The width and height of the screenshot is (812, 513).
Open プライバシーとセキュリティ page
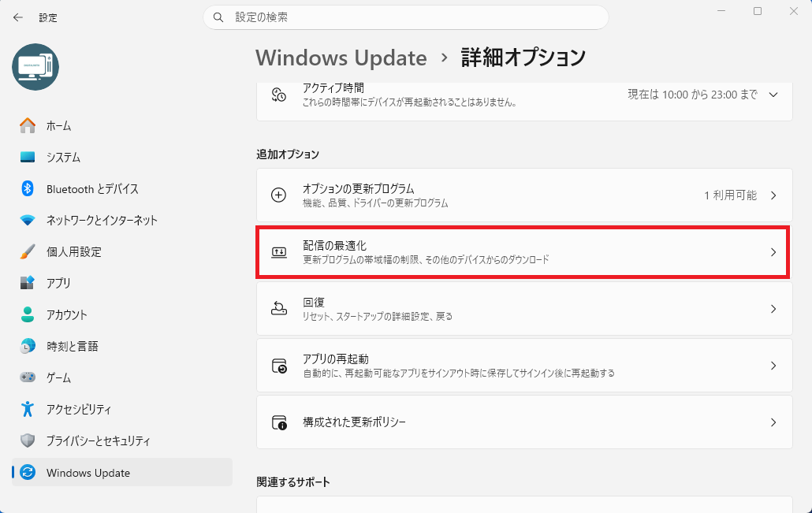click(x=122, y=441)
